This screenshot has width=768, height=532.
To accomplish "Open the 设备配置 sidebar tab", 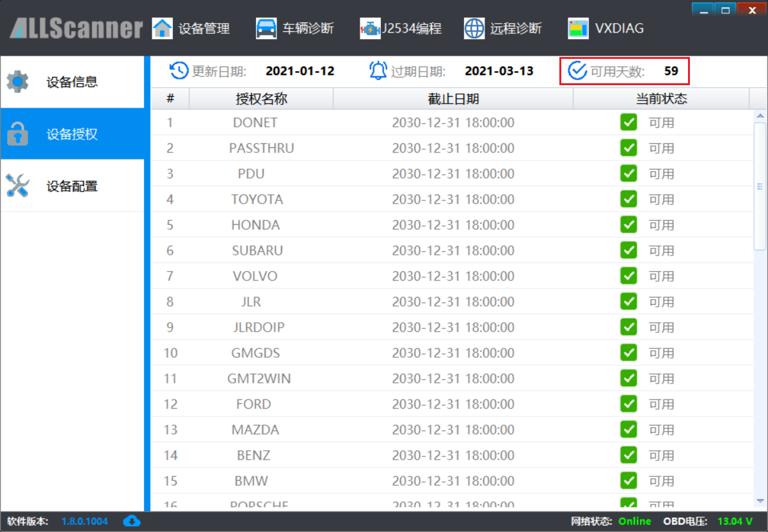I will coord(72,186).
